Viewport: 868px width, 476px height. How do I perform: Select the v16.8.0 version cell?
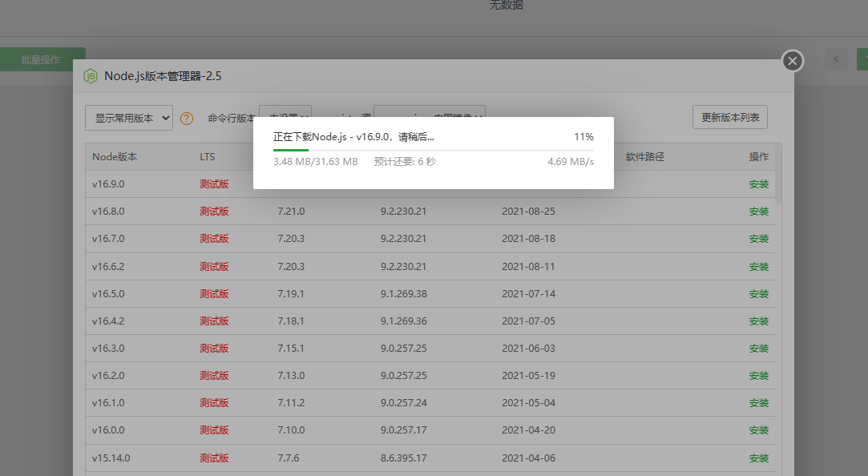[x=108, y=212]
